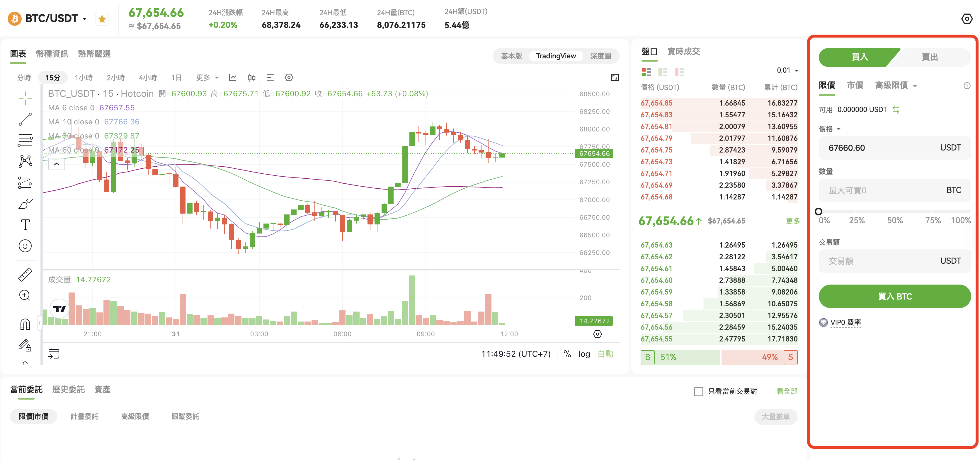Click the USDT transfer arrows icon
Image resolution: width=980 pixels, height=460 pixels.
point(896,110)
